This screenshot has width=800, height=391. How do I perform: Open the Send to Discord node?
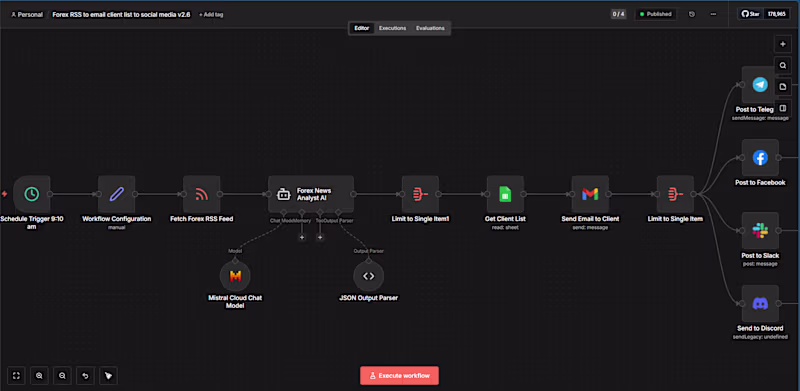click(760, 303)
